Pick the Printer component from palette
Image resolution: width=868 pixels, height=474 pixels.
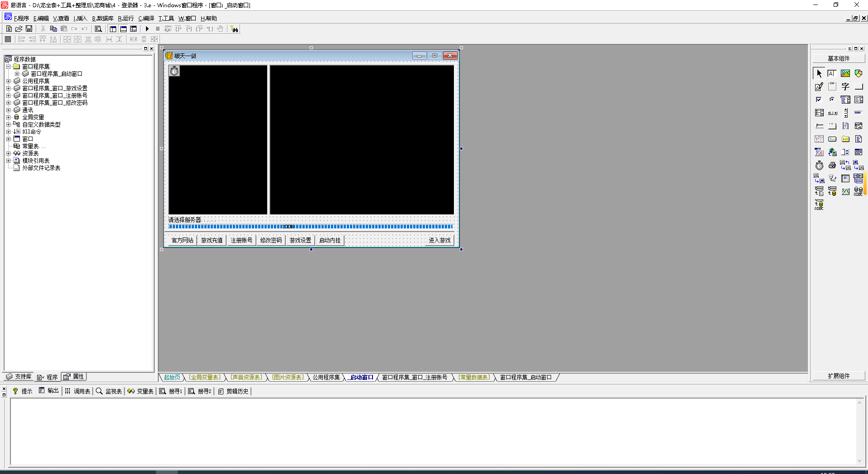[x=832, y=166]
